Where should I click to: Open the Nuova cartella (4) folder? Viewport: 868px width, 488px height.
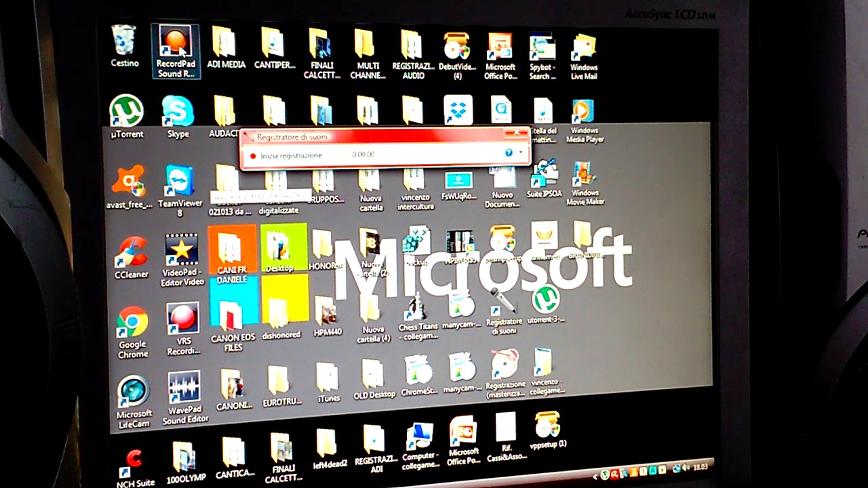point(374,319)
